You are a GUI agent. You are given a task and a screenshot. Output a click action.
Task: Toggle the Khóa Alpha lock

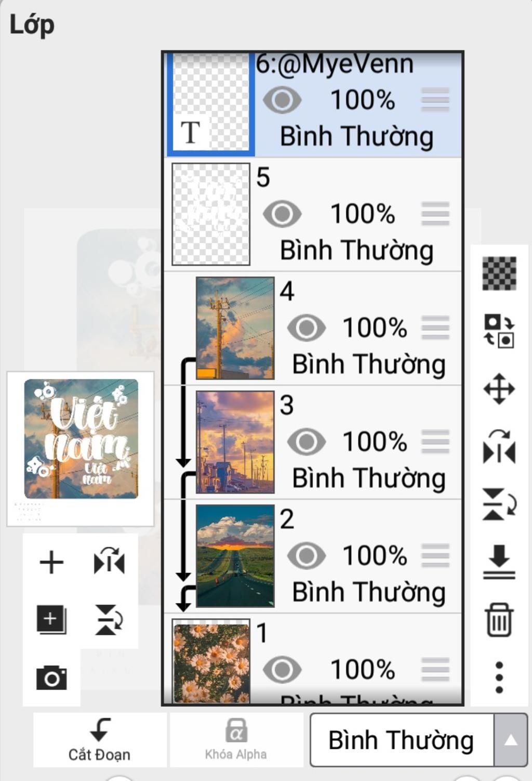tap(236, 739)
